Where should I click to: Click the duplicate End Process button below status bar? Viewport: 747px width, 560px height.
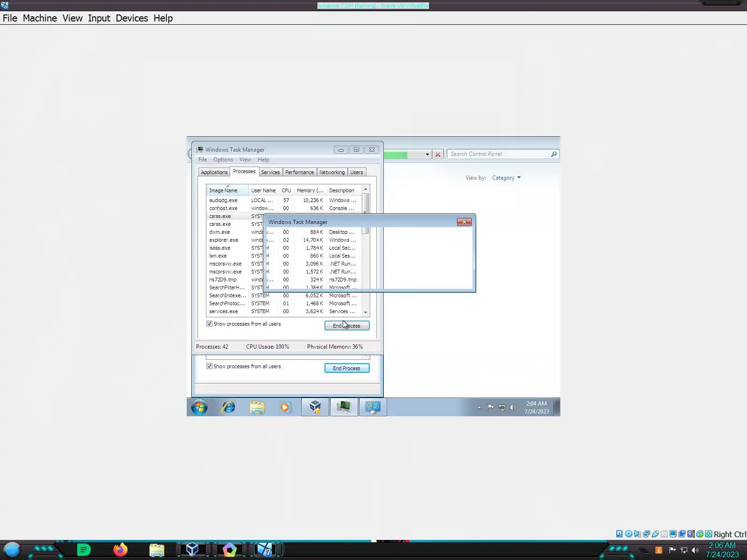coord(347,368)
